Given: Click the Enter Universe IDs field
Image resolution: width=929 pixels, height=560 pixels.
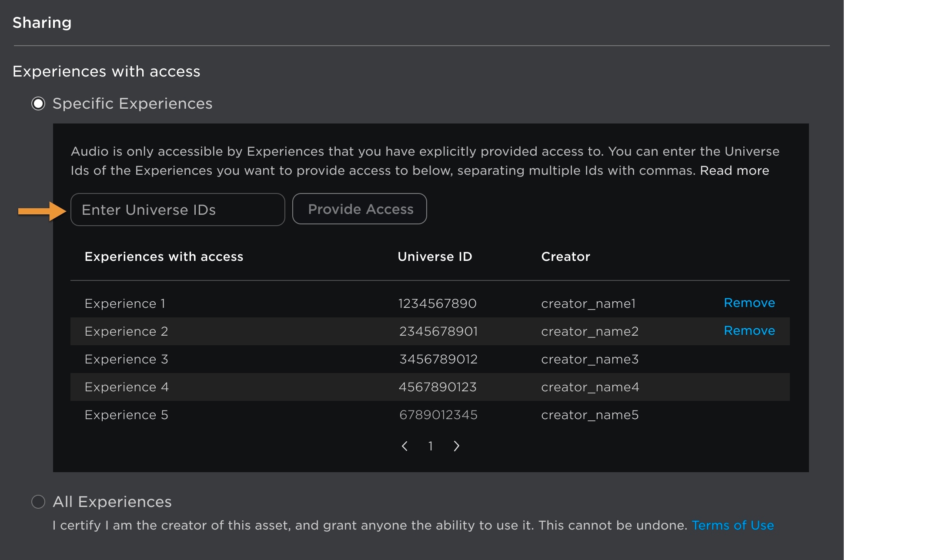Looking at the screenshot, I should 177,210.
